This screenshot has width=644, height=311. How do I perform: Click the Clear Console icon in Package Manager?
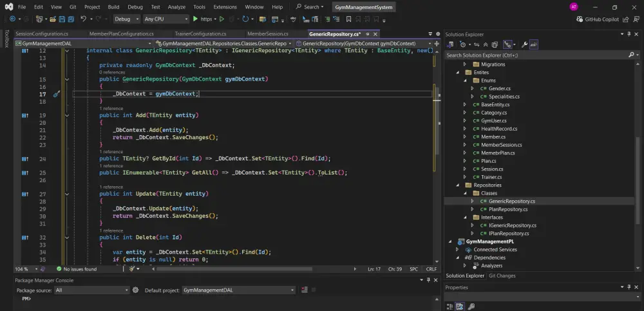tap(305, 290)
